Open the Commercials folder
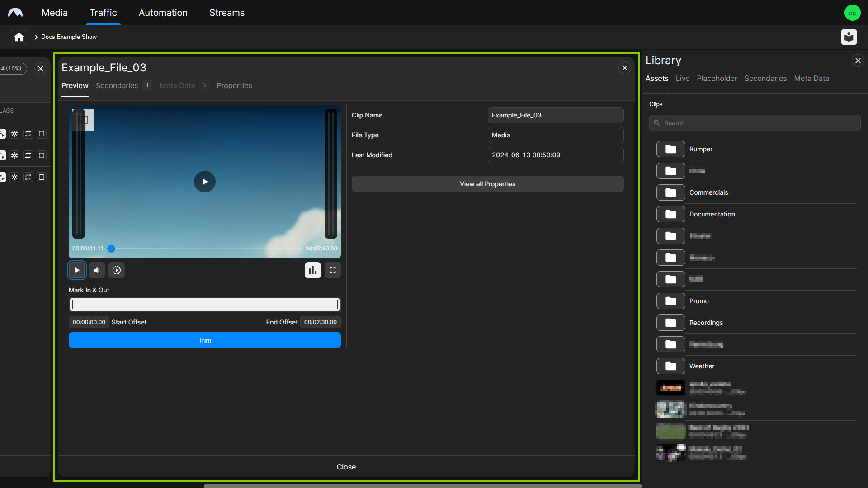 [708, 192]
